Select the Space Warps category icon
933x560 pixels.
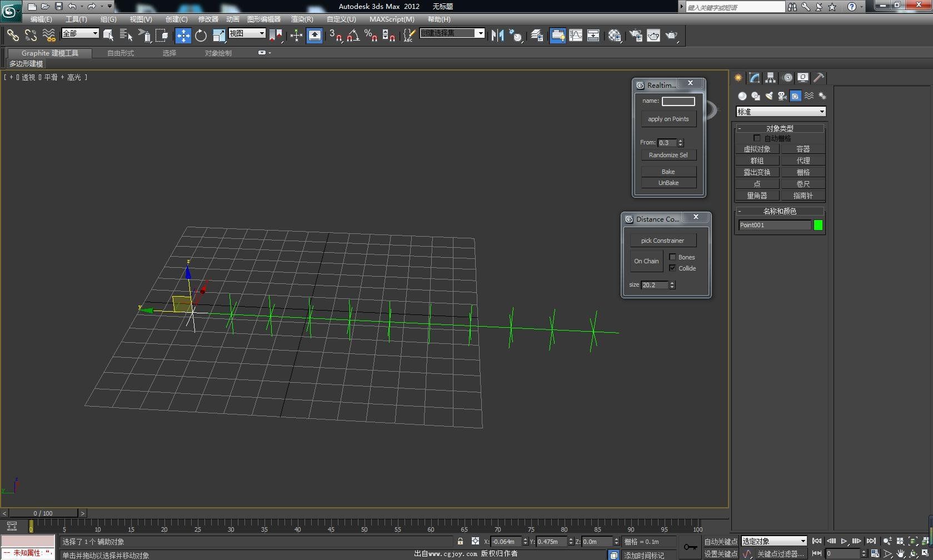pyautogui.click(x=809, y=96)
